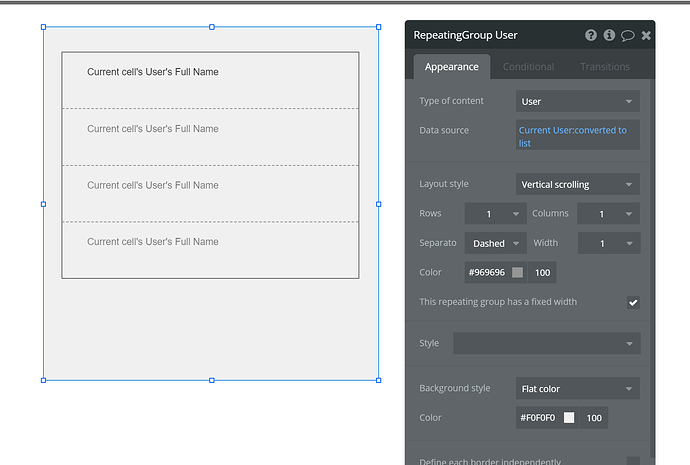Open the comments speech bubble icon
The height and width of the screenshot is (465, 690).
[628, 36]
